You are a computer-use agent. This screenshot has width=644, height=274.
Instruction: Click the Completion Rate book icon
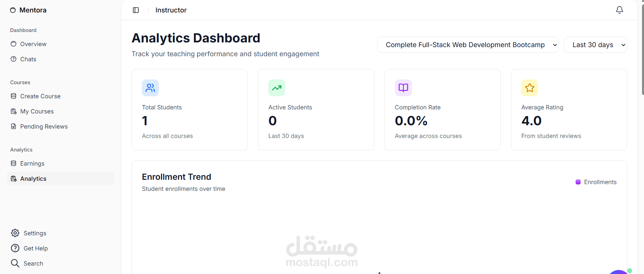coord(403,88)
